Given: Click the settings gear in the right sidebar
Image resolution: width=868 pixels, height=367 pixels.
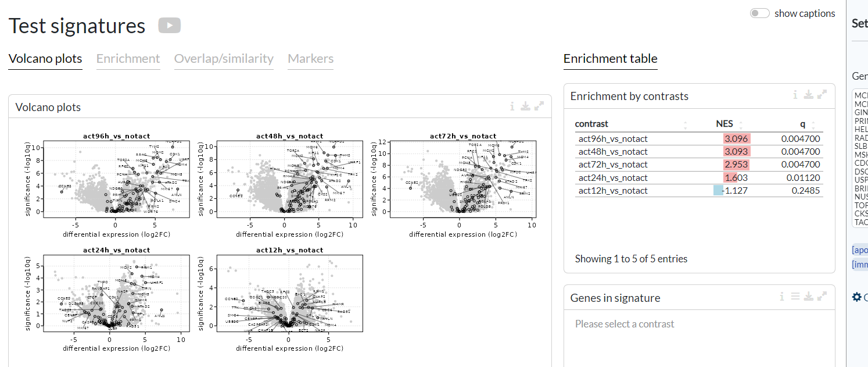Looking at the screenshot, I should pyautogui.click(x=856, y=297).
